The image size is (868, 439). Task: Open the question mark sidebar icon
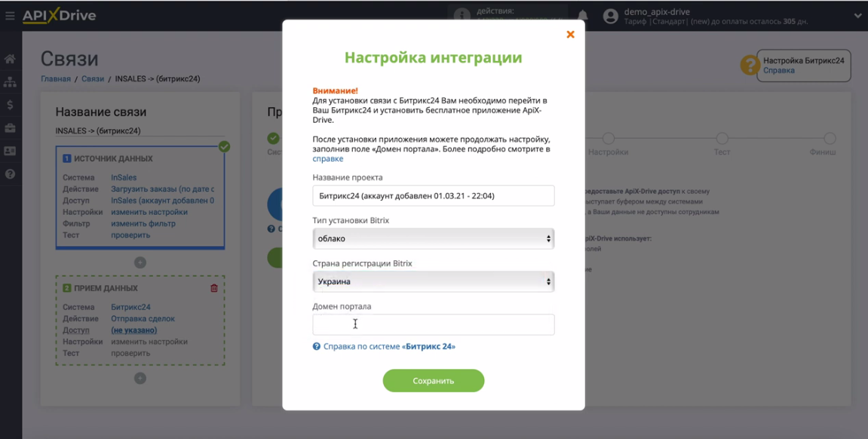click(10, 173)
